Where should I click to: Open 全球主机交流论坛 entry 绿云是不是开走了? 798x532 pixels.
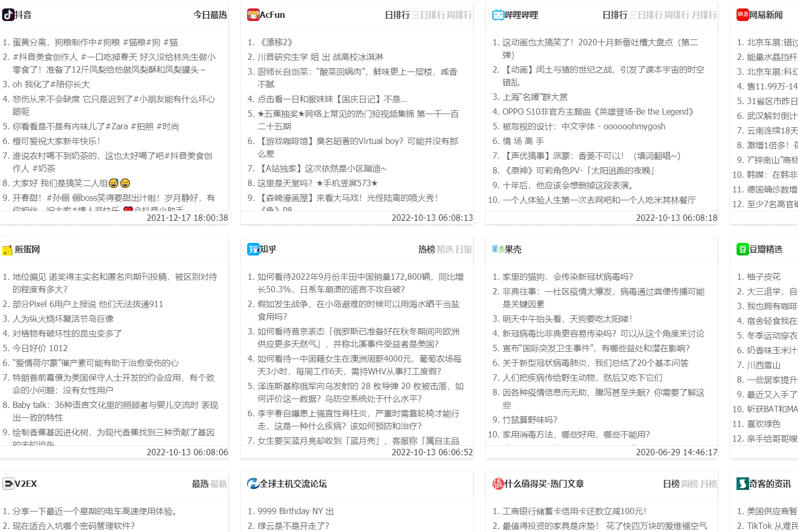pyautogui.click(x=293, y=526)
